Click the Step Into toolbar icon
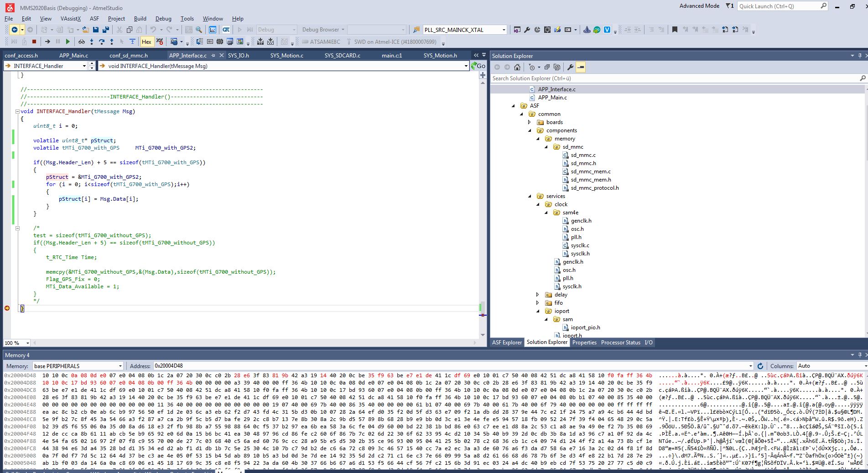 [91, 42]
